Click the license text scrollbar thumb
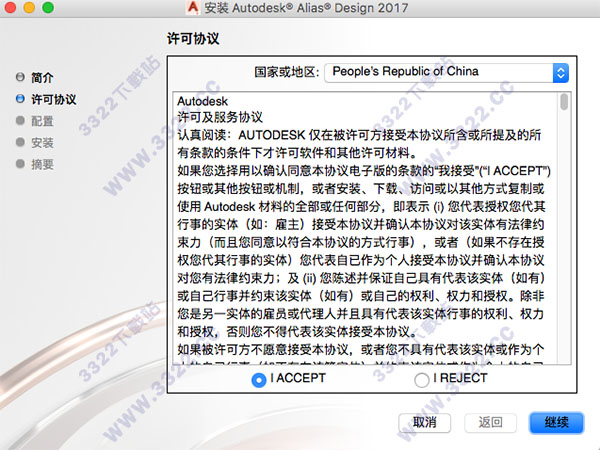 click(x=564, y=102)
